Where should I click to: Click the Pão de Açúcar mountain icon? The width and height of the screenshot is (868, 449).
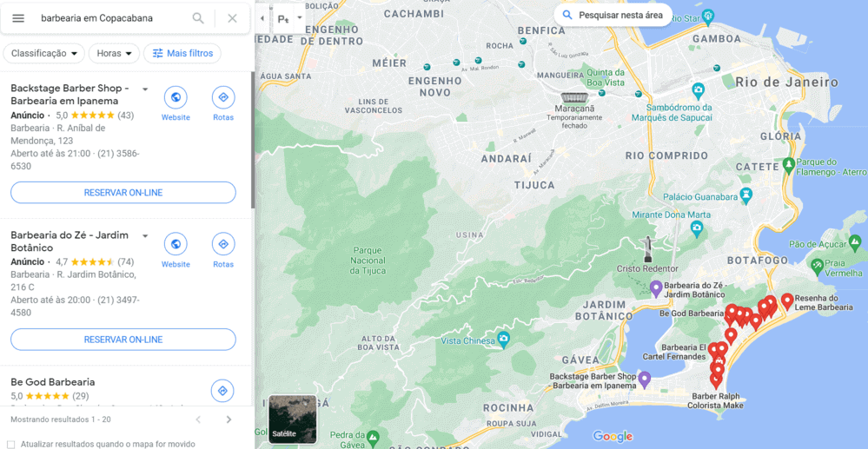(857, 242)
